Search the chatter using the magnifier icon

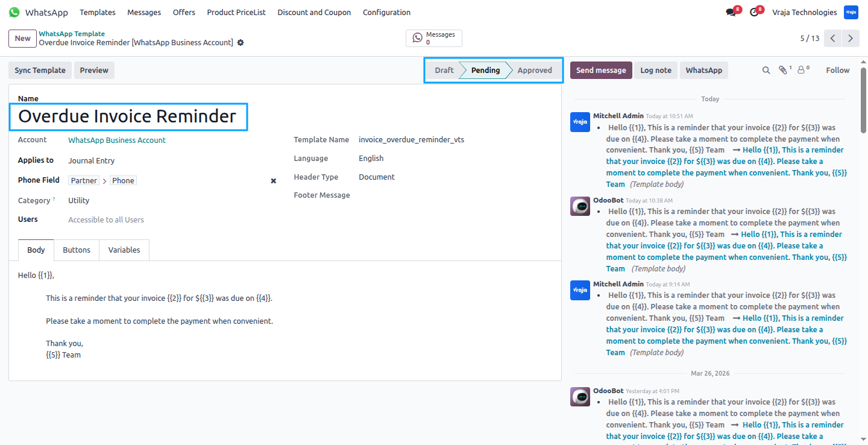[766, 71]
